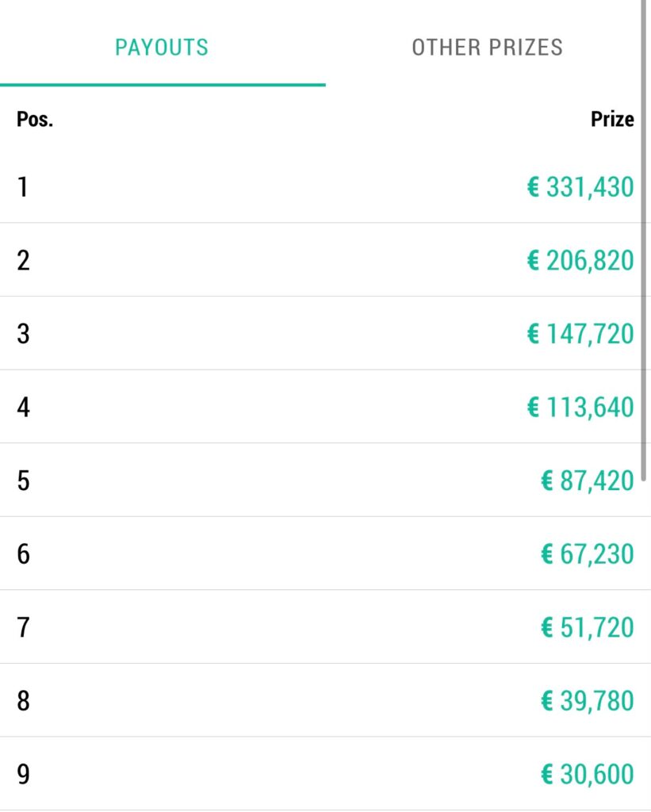Select the position 6 payout row
651x812 pixels.
pyautogui.click(x=325, y=553)
